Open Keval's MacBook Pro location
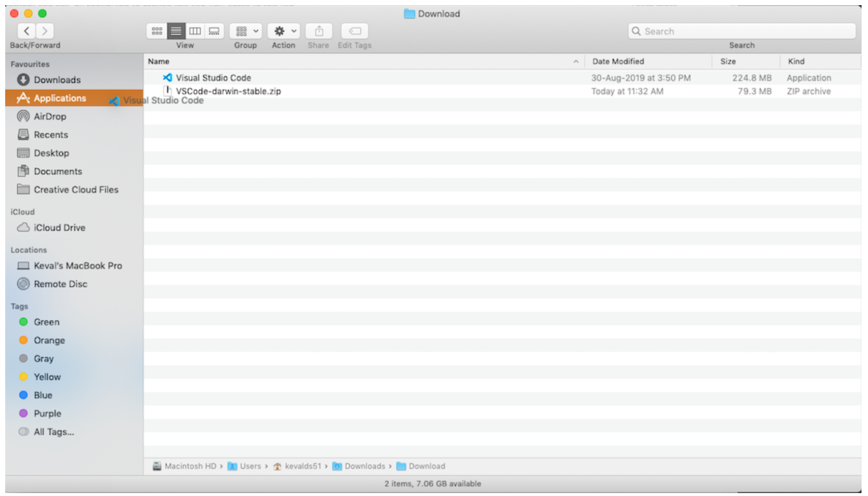The image size is (868, 496). tap(74, 266)
